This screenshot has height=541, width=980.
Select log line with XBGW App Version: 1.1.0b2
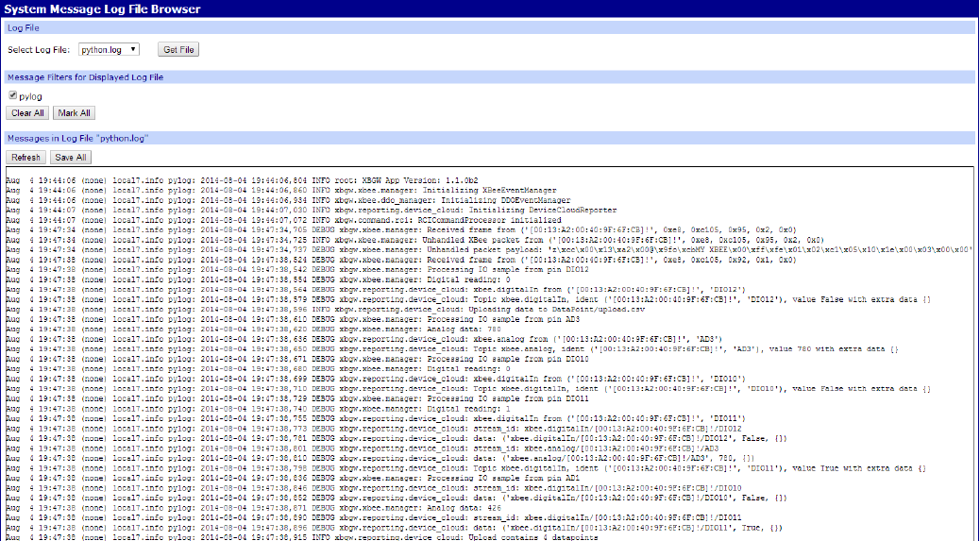point(242,180)
